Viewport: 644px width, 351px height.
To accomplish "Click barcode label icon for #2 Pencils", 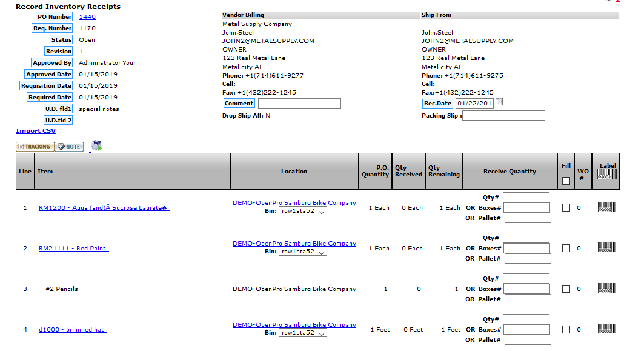I will click(607, 289).
